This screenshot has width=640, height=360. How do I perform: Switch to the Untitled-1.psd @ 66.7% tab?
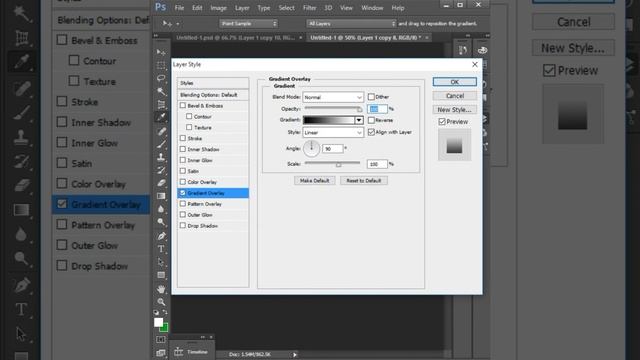click(x=235, y=38)
